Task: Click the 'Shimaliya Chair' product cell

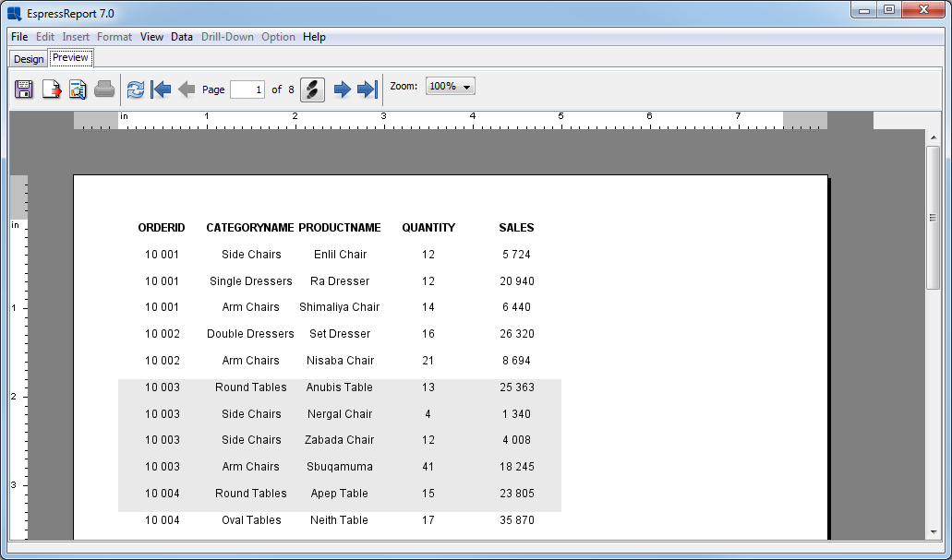Action: 340,307
